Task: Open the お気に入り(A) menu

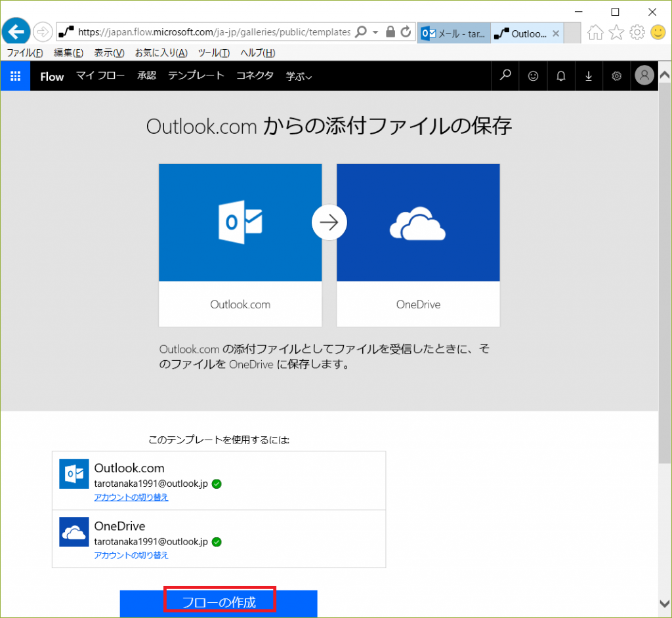Action: pos(161,52)
